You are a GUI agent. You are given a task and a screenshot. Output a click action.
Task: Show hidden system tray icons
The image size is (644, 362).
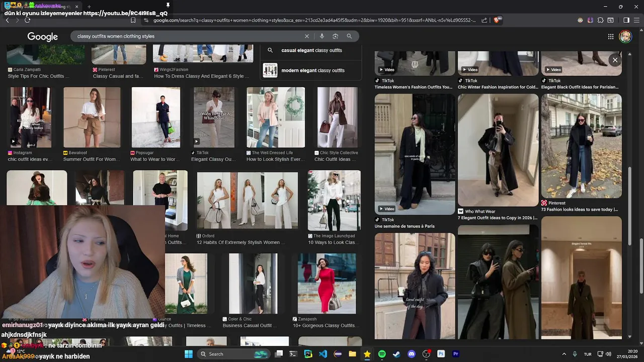(x=564, y=354)
